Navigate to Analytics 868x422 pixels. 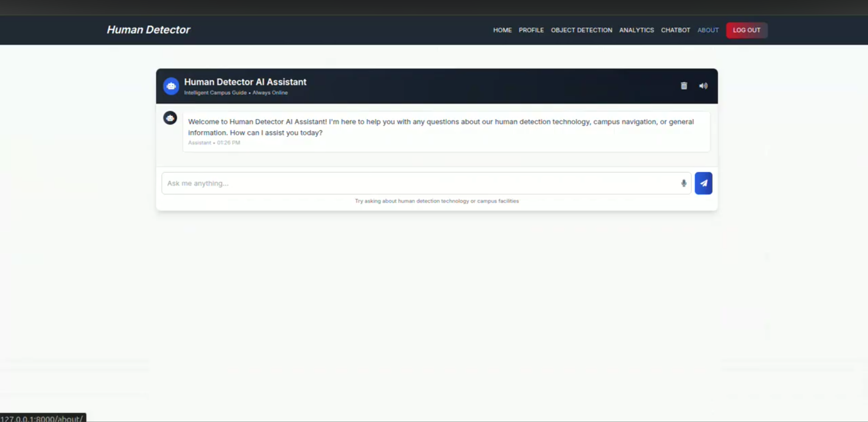pyautogui.click(x=636, y=30)
